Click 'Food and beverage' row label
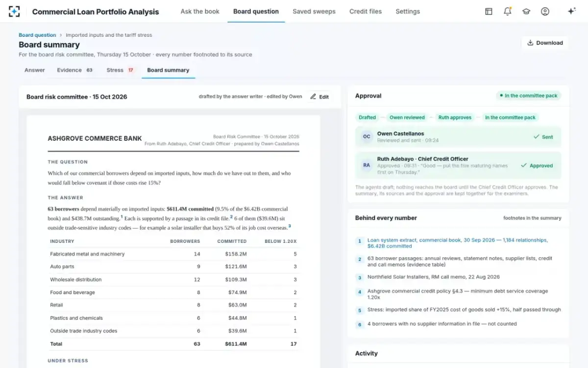The height and width of the screenshot is (368, 588). coord(73,292)
